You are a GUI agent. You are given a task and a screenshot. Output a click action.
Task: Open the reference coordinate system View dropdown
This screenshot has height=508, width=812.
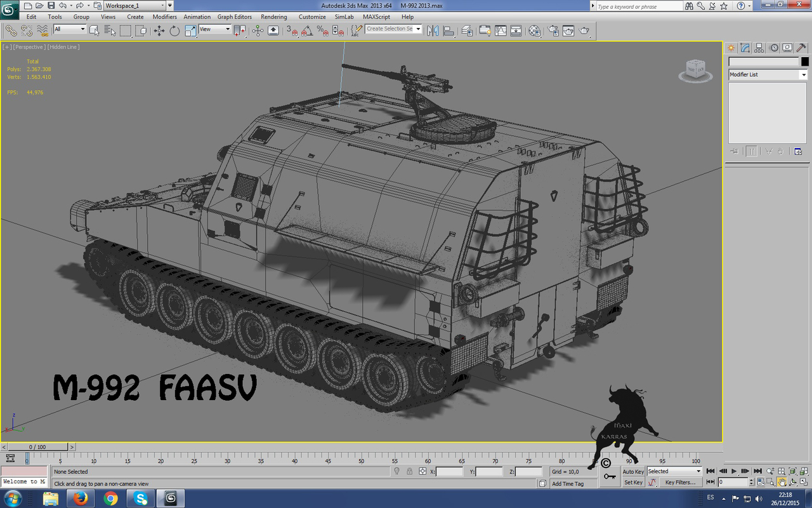point(214,30)
